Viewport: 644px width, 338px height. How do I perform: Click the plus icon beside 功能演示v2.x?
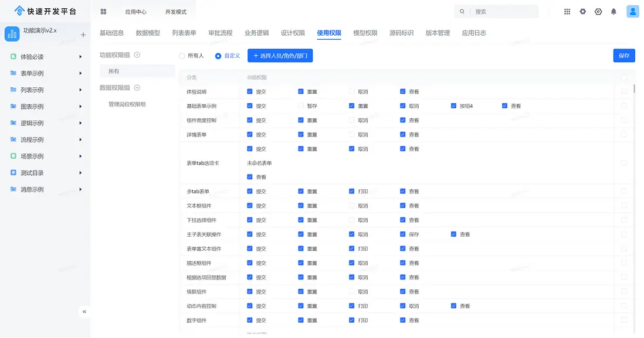pyautogui.click(x=83, y=35)
